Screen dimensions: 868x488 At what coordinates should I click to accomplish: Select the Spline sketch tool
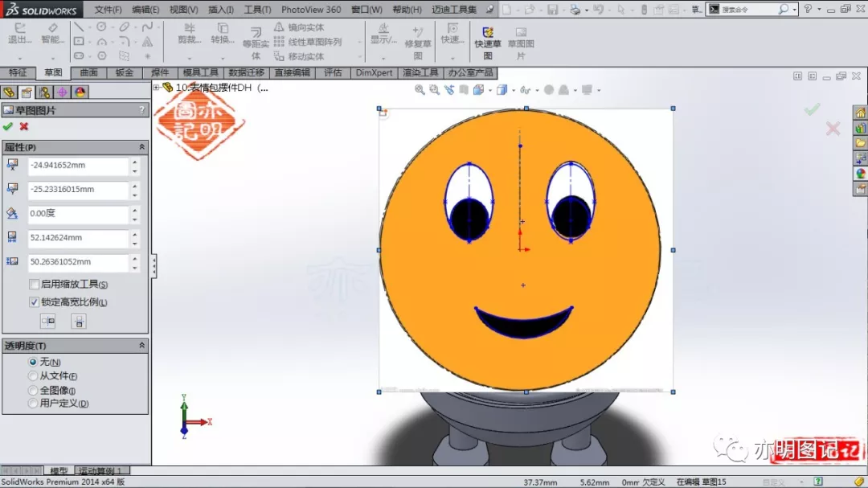point(147,27)
